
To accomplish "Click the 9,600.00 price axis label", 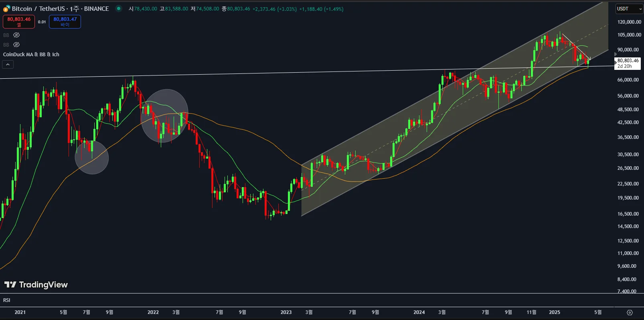I will point(627,266).
